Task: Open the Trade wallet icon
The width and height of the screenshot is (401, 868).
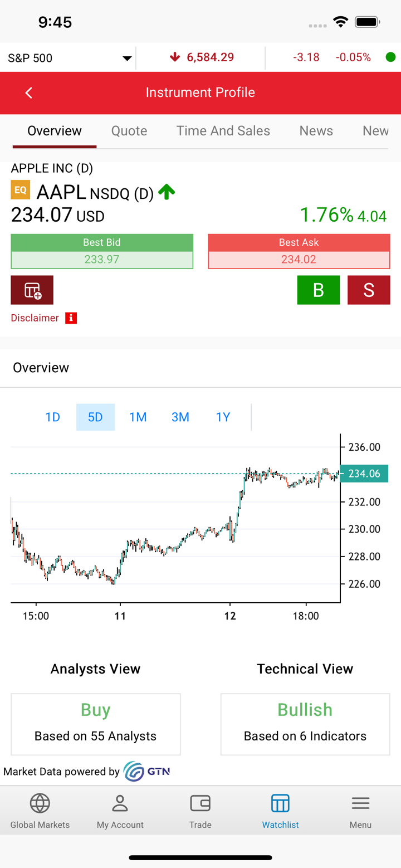Action: click(x=200, y=803)
